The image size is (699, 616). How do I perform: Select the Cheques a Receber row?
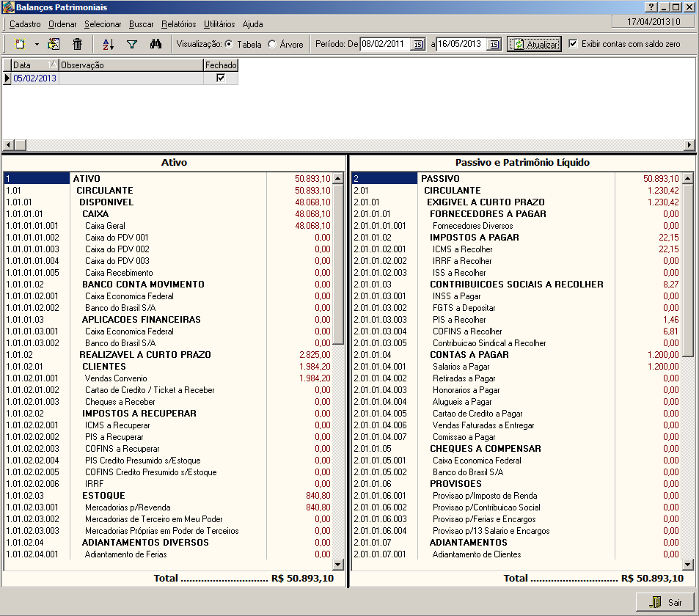tap(168, 402)
